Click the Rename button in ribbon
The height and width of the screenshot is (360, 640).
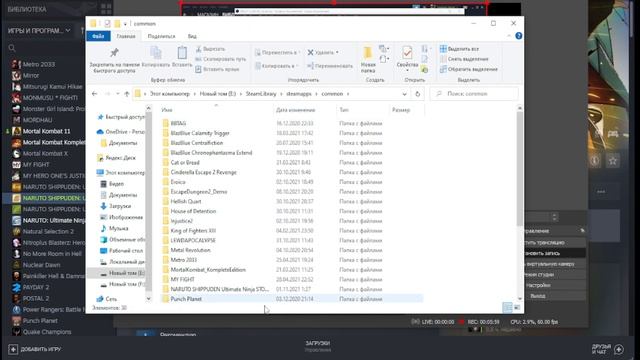330,66
